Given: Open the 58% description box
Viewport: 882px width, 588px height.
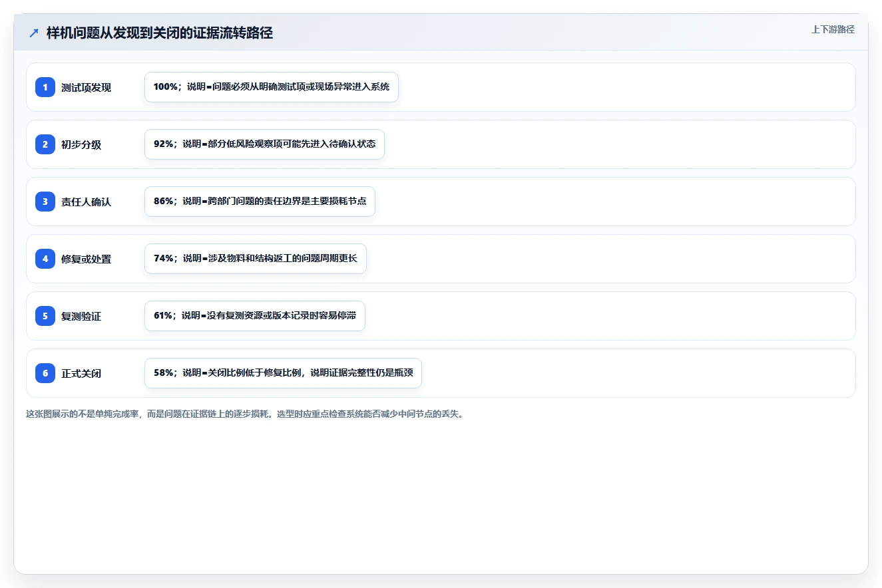Looking at the screenshot, I should point(283,373).
